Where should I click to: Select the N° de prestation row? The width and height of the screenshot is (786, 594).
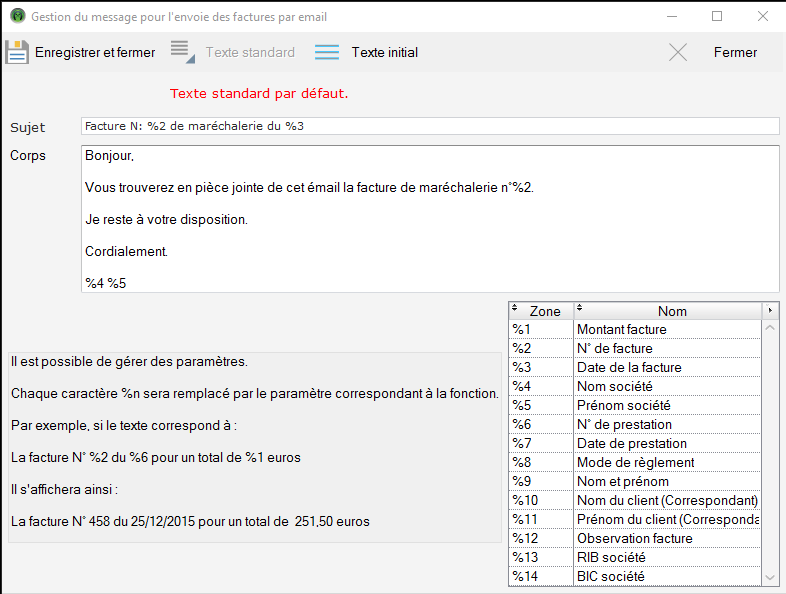[635, 425]
